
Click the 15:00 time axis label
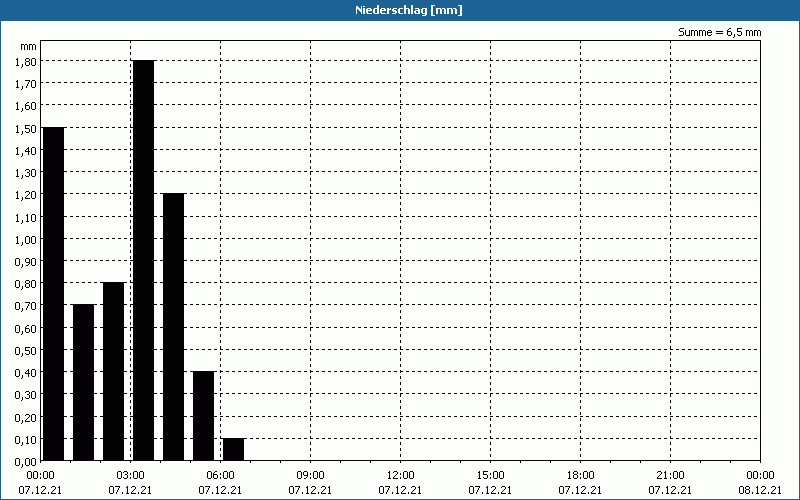(490, 476)
